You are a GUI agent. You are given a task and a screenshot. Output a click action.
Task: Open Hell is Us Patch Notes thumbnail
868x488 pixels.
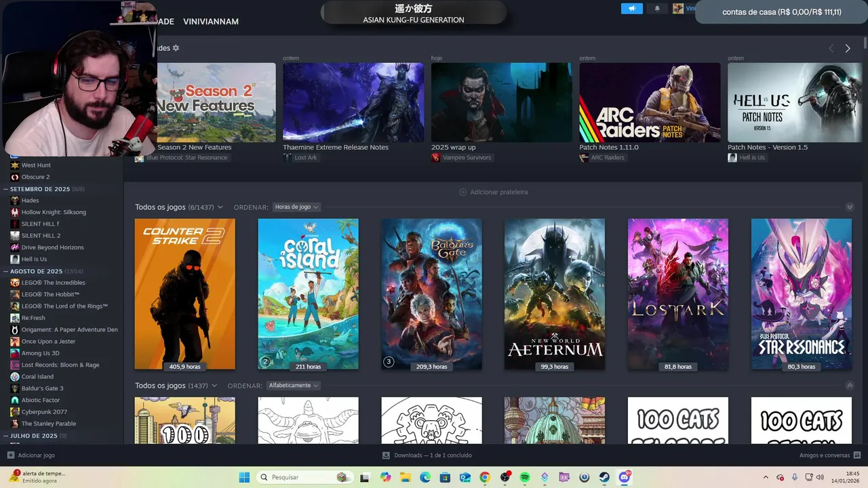coord(795,102)
